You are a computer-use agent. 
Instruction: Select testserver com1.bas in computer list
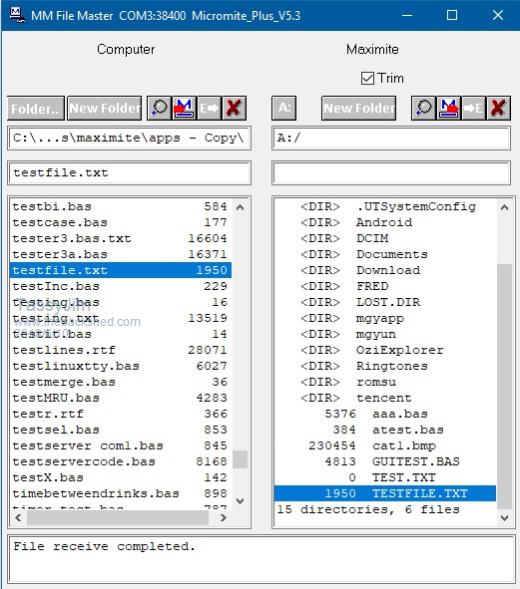coord(120,446)
